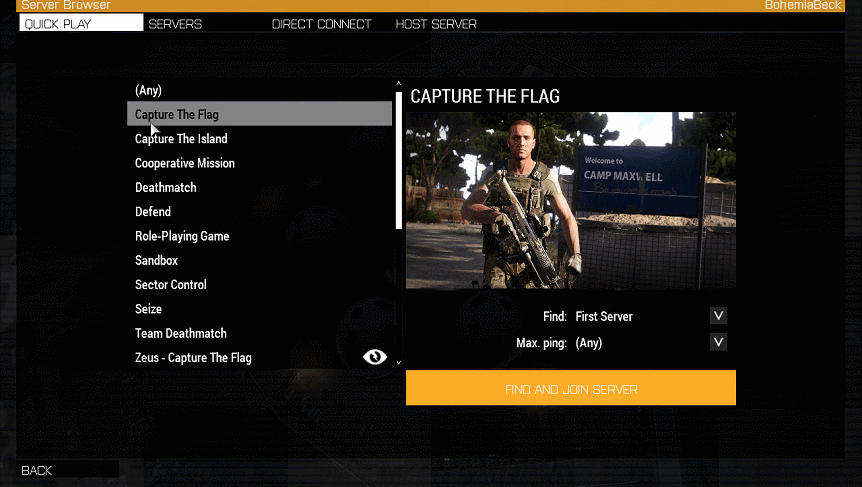Image resolution: width=862 pixels, height=487 pixels.
Task: Switch to the Servers tab
Action: point(175,24)
